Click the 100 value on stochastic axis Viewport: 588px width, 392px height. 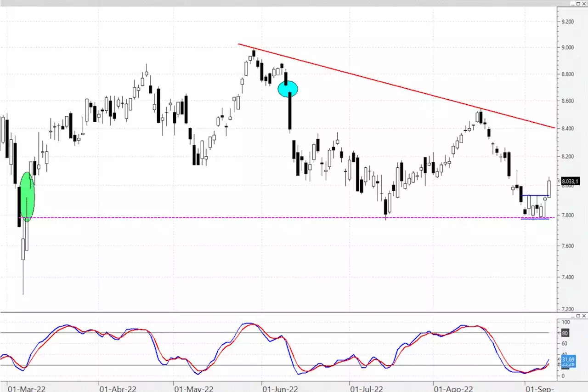tap(565, 323)
